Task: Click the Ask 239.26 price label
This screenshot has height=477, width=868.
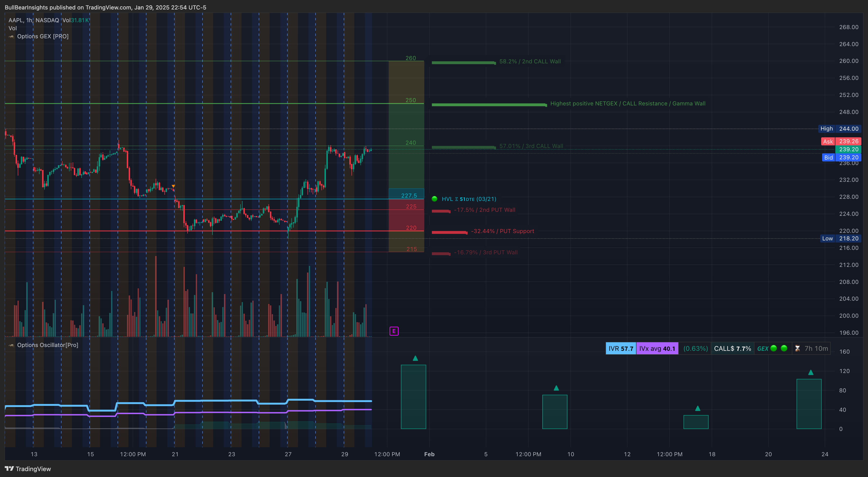Action: coord(841,142)
